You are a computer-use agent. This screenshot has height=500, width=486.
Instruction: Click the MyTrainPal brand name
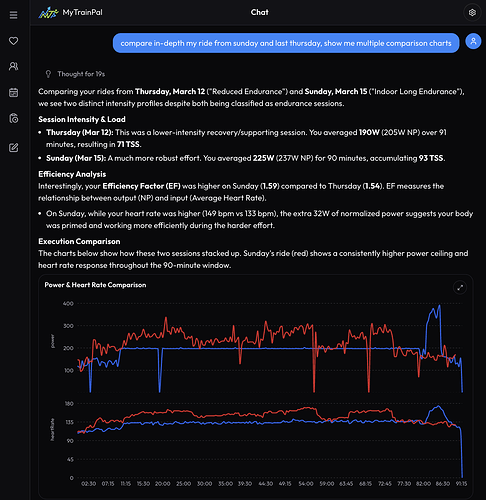pyautogui.click(x=83, y=12)
